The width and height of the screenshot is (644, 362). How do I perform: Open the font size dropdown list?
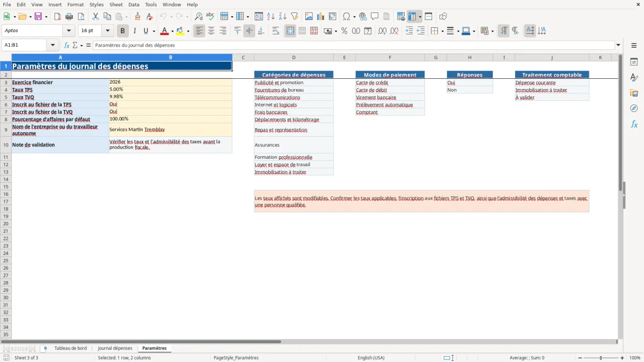click(x=107, y=31)
